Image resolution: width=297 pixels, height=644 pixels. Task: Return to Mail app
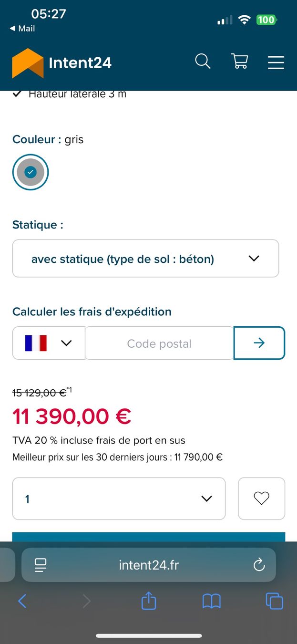[22, 29]
